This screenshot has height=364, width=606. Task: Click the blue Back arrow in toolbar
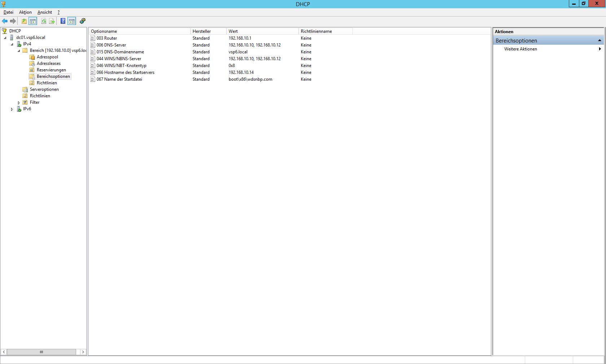(x=5, y=21)
